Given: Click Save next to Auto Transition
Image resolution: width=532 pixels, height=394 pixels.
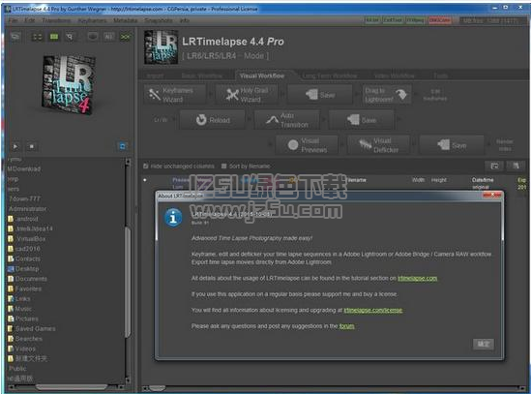Looking at the screenshot, I should click(362, 120).
